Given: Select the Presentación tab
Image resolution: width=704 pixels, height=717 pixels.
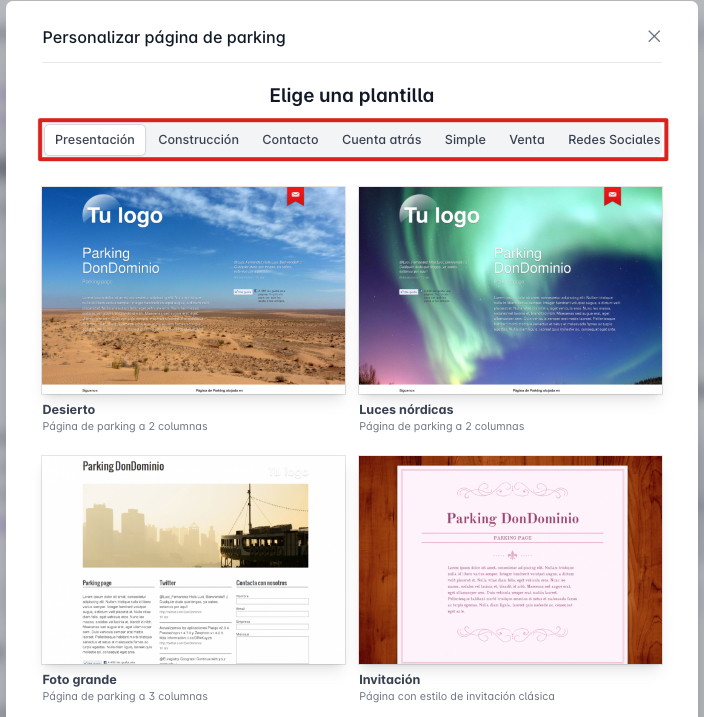Looking at the screenshot, I should (95, 140).
